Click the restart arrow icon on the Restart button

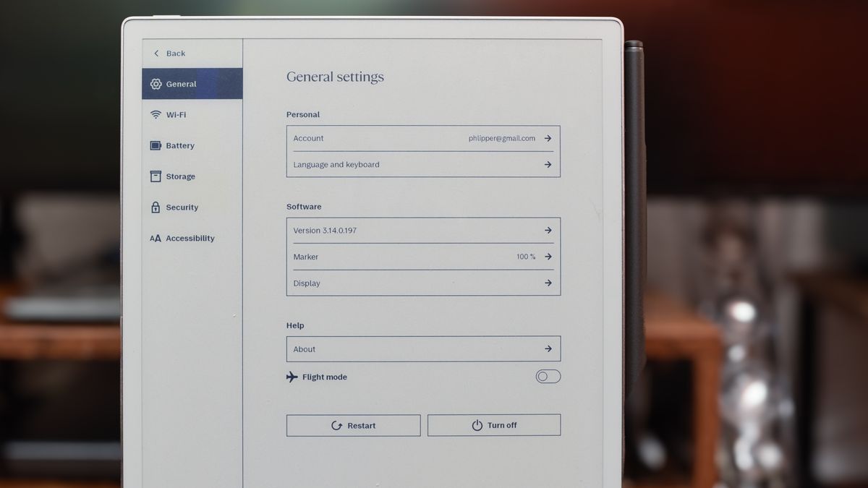(336, 425)
